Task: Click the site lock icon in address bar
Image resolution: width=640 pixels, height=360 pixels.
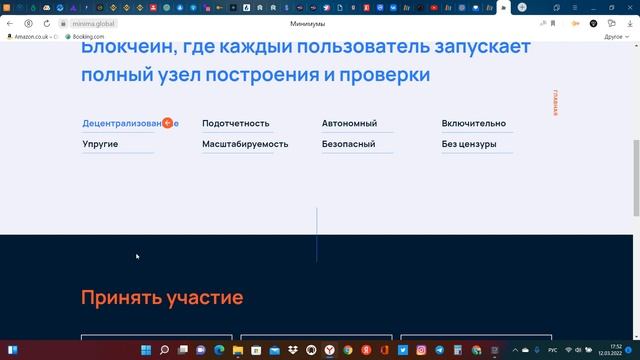Action: point(63,24)
